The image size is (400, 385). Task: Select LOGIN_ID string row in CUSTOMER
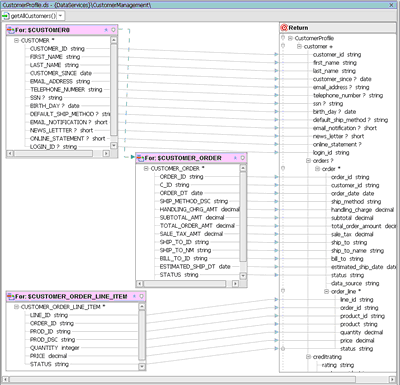(x=53, y=147)
